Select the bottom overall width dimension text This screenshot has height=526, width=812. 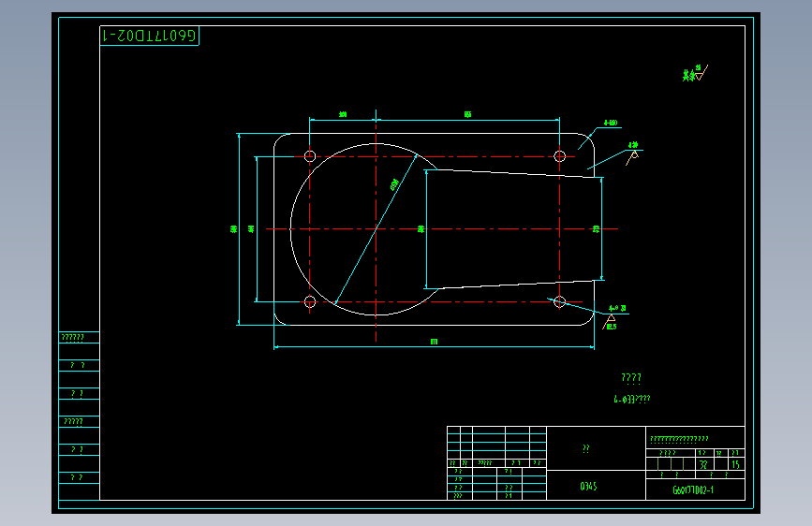(434, 342)
